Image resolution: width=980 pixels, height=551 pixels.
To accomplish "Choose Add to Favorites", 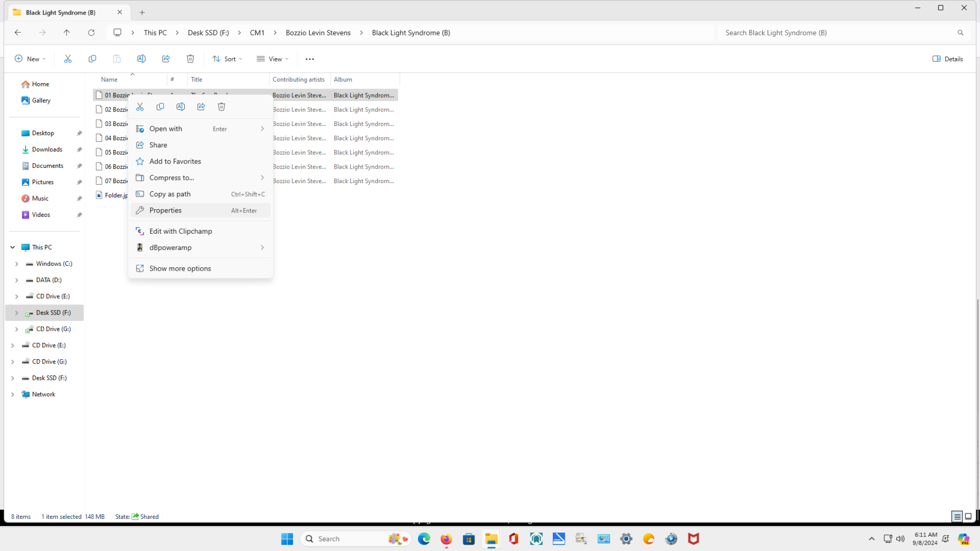I will tap(201, 161).
